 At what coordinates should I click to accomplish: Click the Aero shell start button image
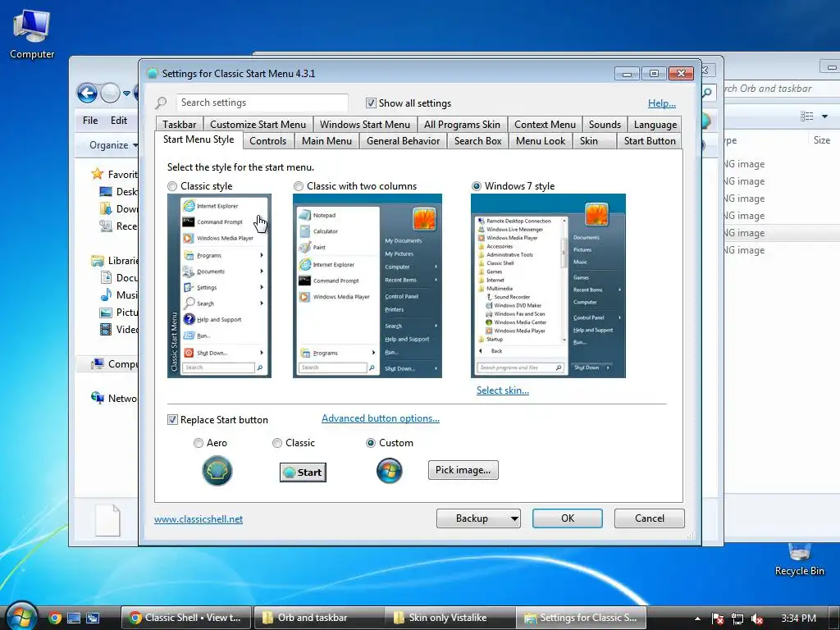pos(217,471)
